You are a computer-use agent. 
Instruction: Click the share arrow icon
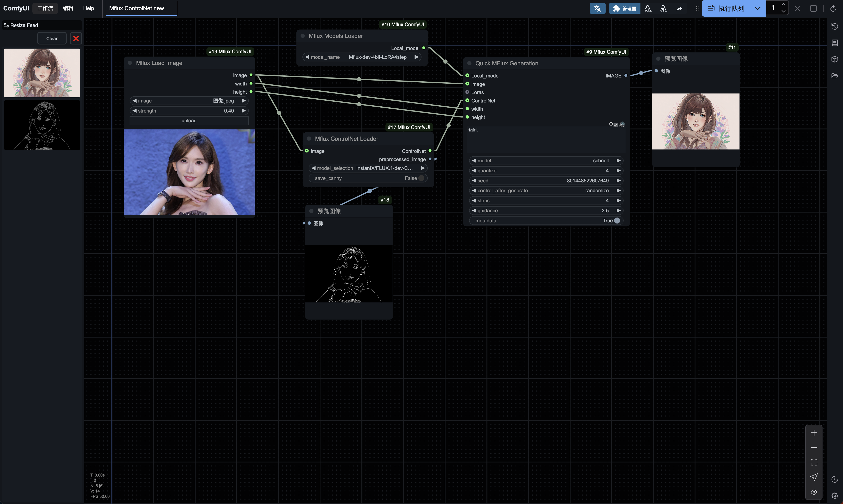click(x=679, y=8)
